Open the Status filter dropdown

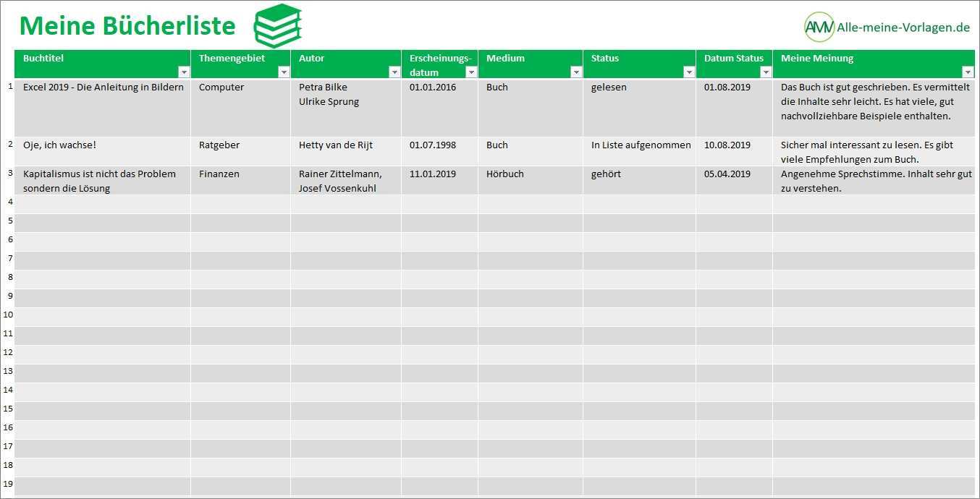[x=689, y=72]
